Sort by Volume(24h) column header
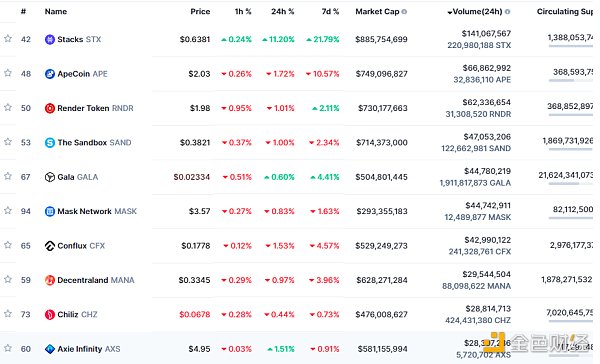600x364 pixels. click(x=478, y=12)
